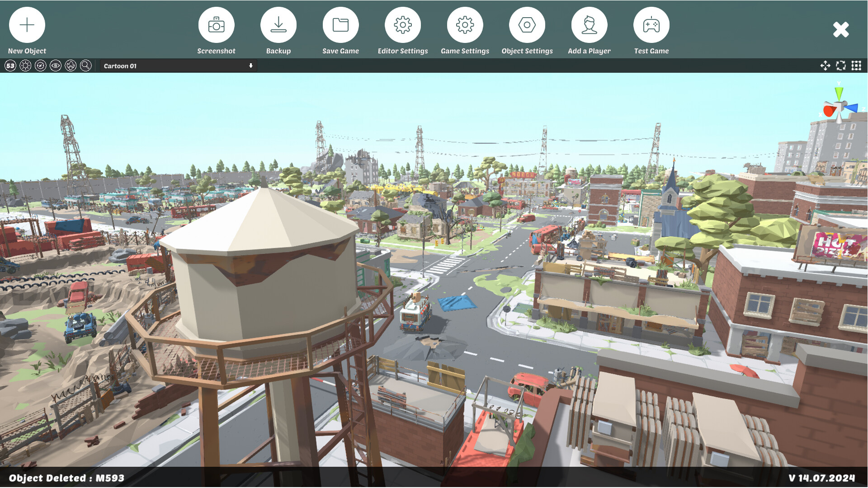Screen dimensions: 868x488
Task: Toggle the flame effects icon
Action: click(x=70, y=66)
